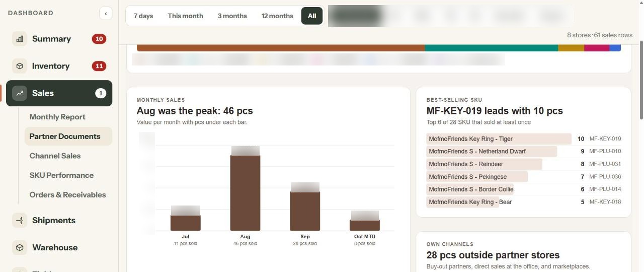The image size is (644, 272).
Task: Click the Oct MTD bar in the chart
Action: pyautogui.click(x=365, y=225)
